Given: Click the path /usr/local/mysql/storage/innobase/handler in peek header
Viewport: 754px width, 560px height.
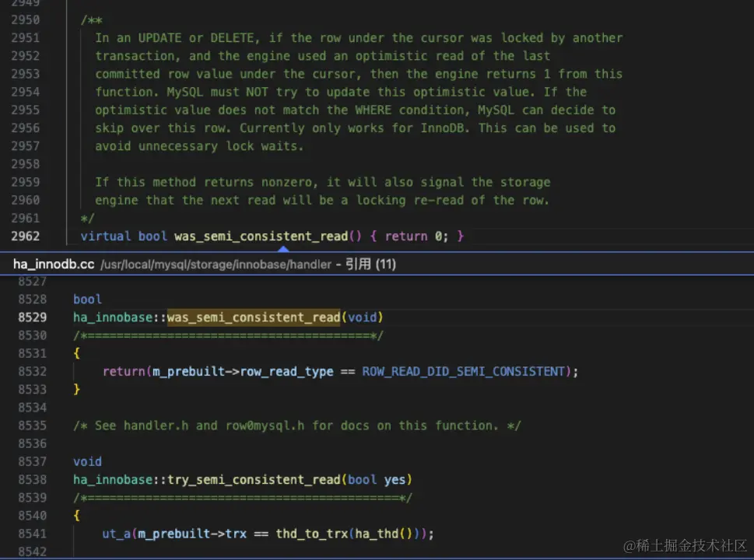Looking at the screenshot, I should [216, 264].
